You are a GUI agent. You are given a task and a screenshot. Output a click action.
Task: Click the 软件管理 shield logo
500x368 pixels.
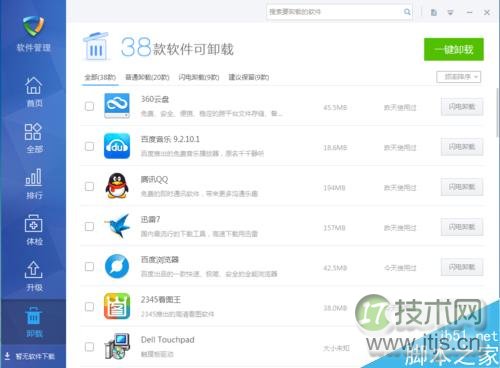34,26
